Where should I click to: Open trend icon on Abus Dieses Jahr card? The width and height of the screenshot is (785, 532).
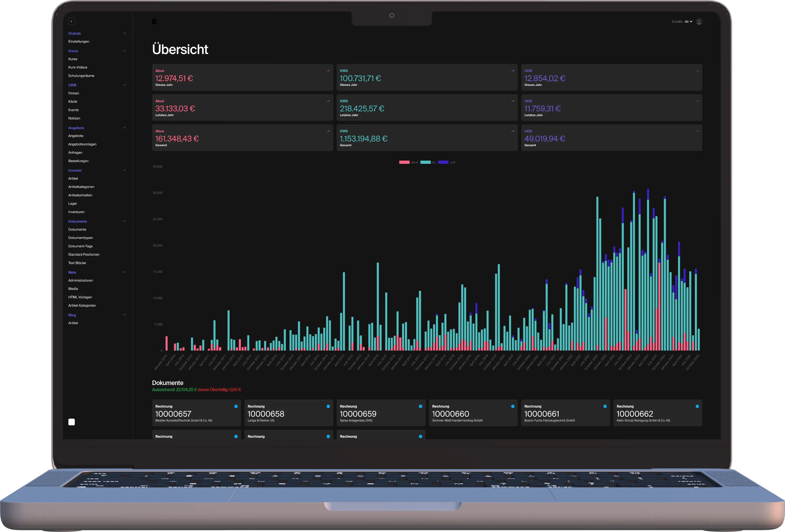click(x=328, y=71)
